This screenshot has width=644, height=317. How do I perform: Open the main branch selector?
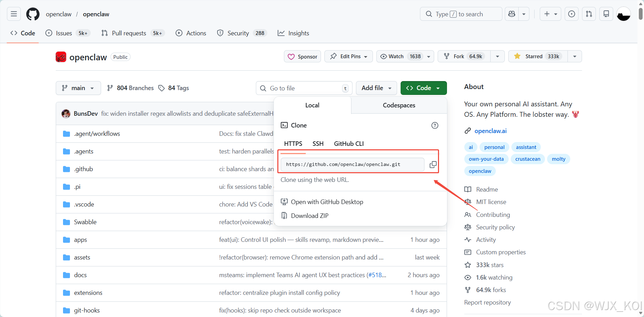[78, 88]
